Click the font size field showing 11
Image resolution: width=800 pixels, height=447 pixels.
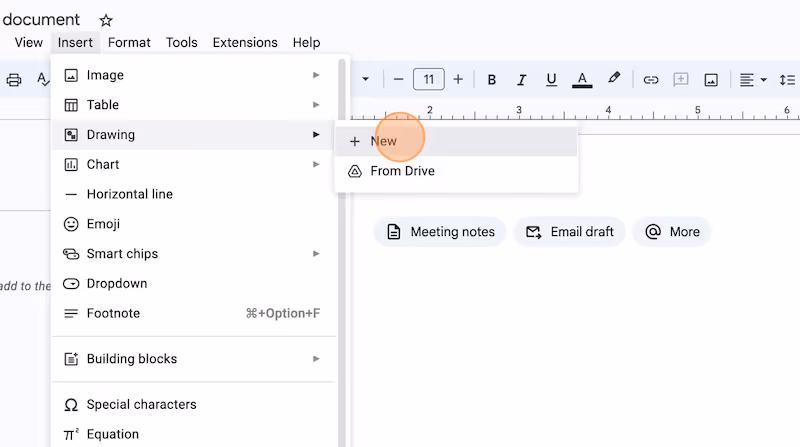click(x=429, y=80)
